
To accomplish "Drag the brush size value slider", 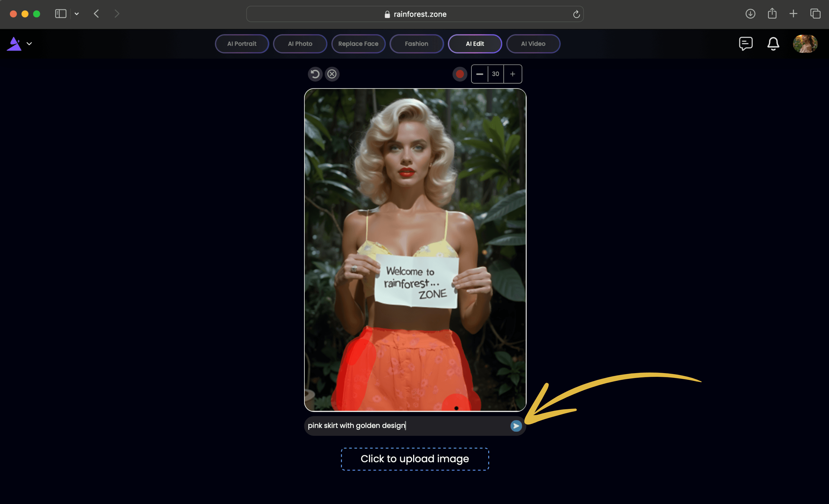I will pyautogui.click(x=496, y=74).
